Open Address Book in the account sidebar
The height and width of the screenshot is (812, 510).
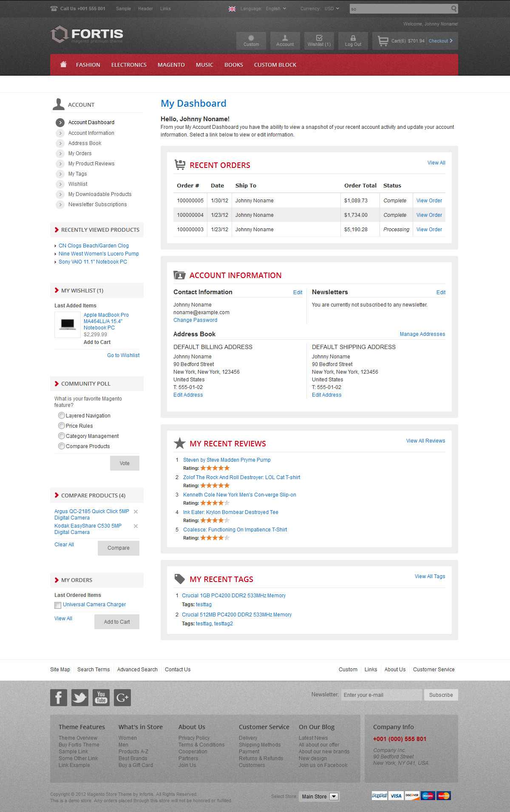(x=85, y=143)
